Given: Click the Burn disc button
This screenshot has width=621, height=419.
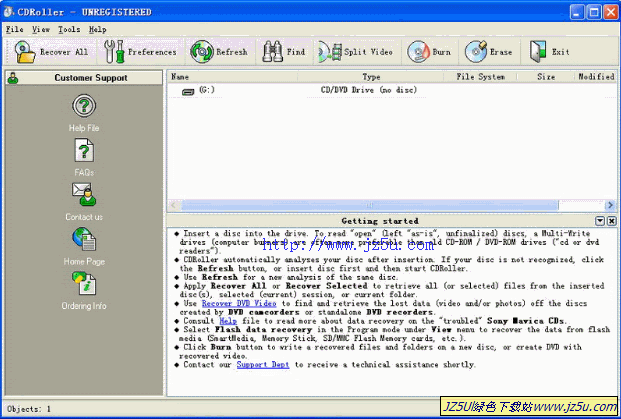Looking at the screenshot, I should coord(429,52).
